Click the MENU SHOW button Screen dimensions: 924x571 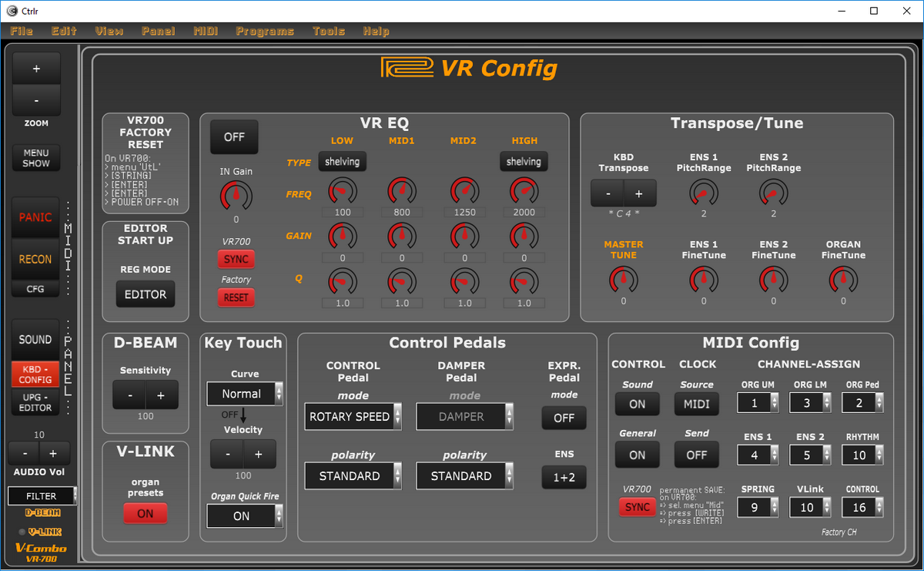point(35,158)
